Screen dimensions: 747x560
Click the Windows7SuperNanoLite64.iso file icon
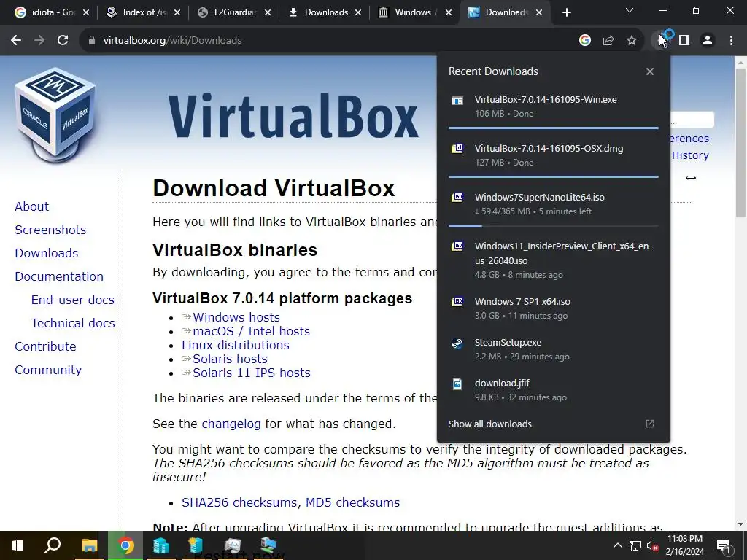pos(457,198)
